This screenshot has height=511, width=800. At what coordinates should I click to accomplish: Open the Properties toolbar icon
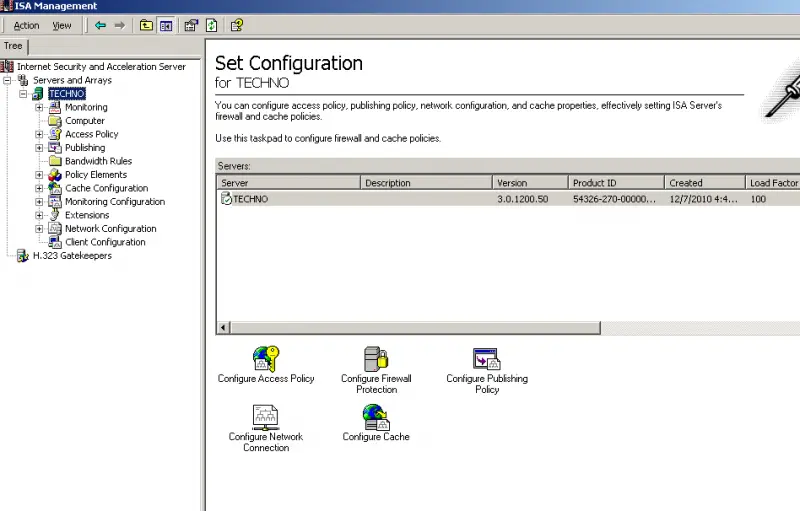(191, 25)
